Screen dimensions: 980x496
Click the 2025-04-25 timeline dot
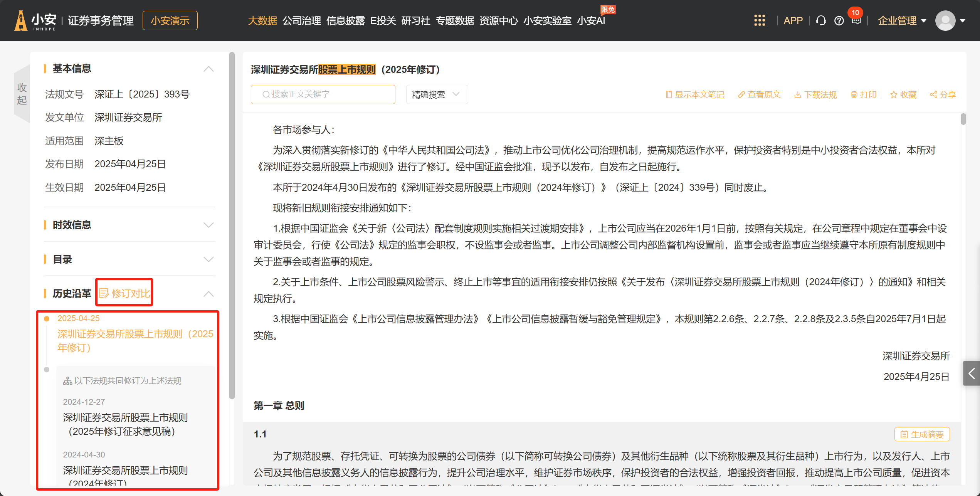click(x=47, y=318)
